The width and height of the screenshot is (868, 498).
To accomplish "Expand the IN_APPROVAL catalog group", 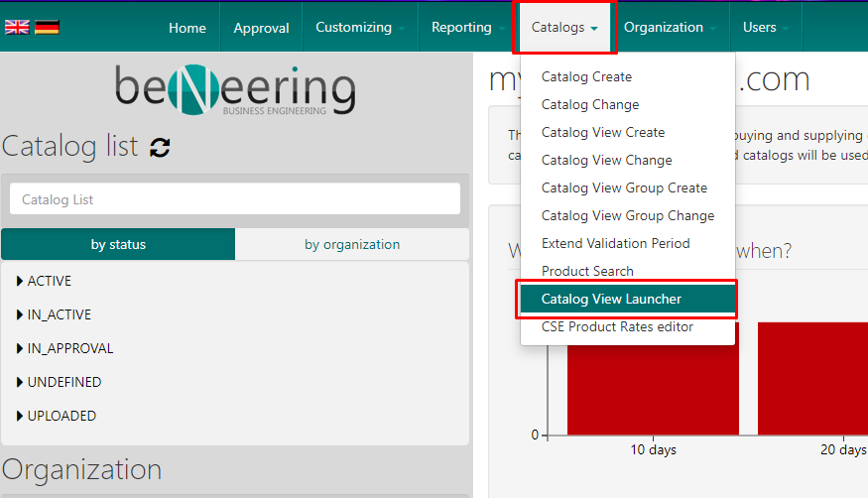I will [65, 348].
